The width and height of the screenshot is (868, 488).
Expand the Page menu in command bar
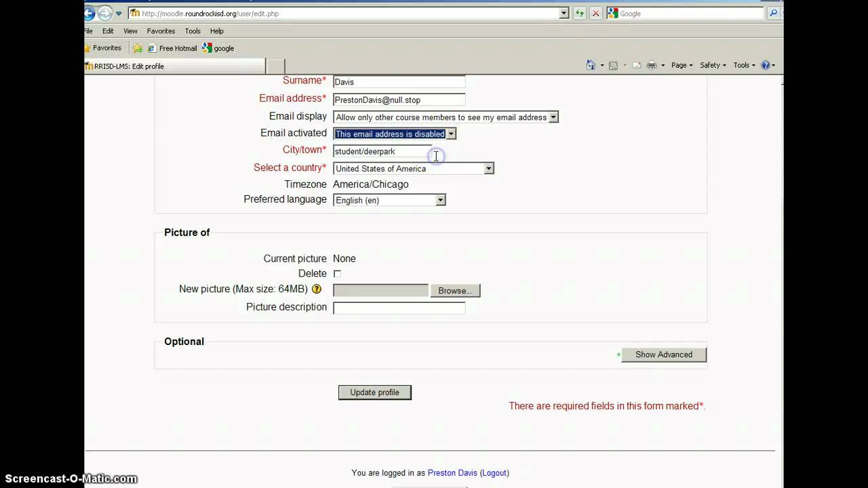click(x=682, y=65)
